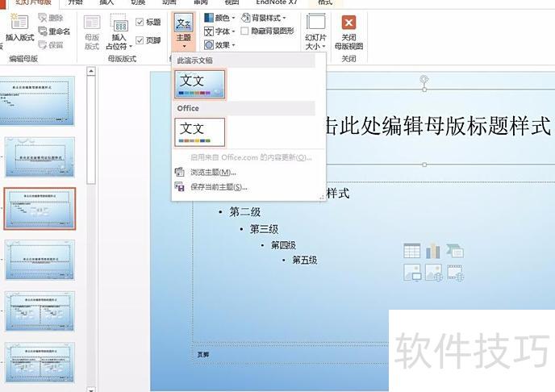The image size is (555, 392).
Task: Click the gallery resize grip at dropdown corner
Action: click(322, 198)
